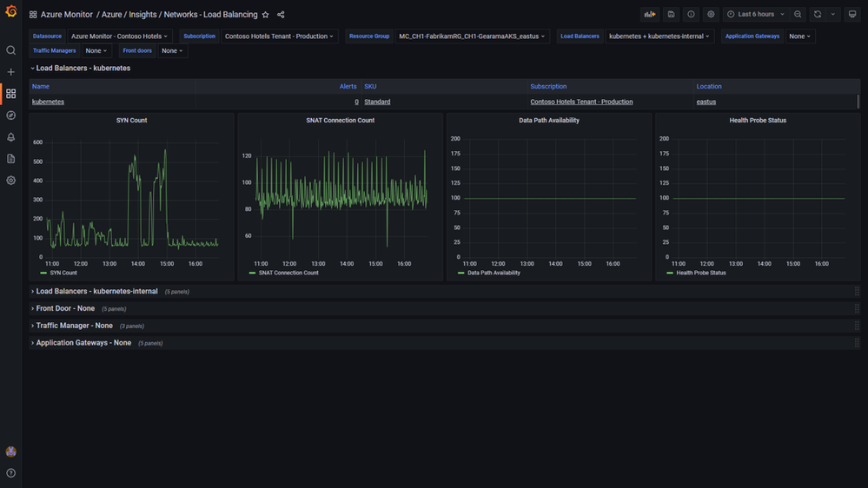Click the table's vertical scrollbar
The image size is (868, 488).
pyautogui.click(x=858, y=102)
